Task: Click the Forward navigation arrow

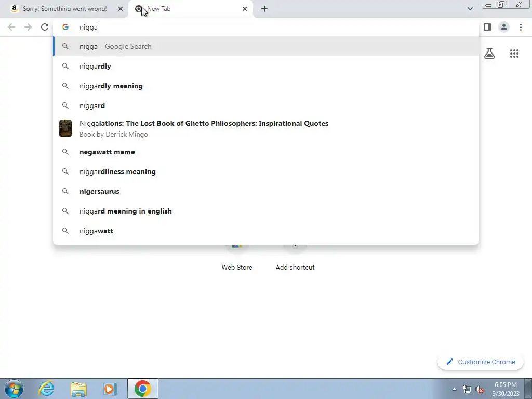Action: [x=28, y=27]
